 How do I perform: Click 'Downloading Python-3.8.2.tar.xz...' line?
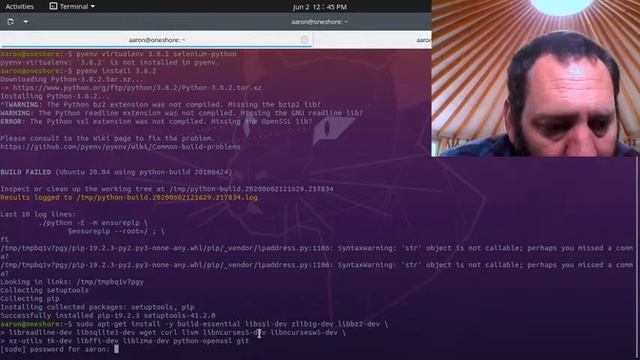coord(72,80)
